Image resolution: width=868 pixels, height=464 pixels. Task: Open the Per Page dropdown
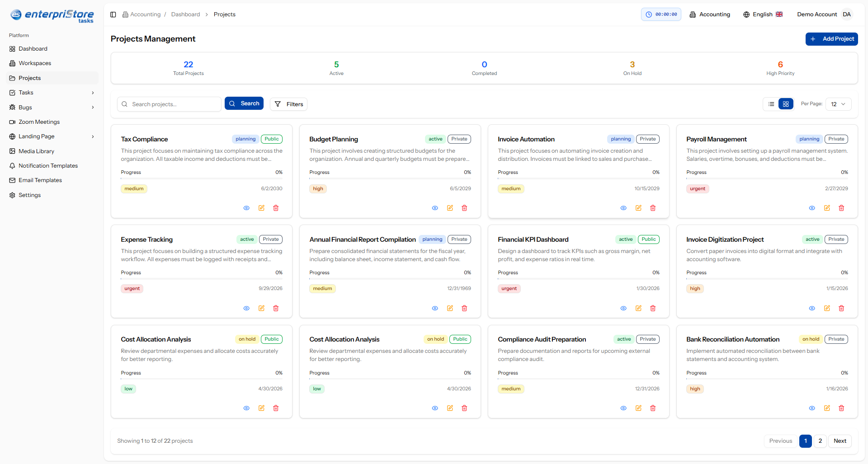(x=838, y=104)
